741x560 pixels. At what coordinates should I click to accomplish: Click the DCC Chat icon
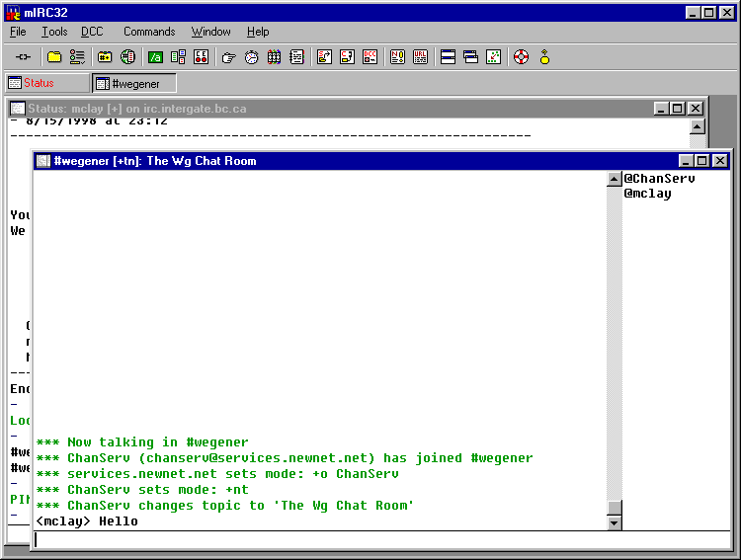(x=348, y=57)
